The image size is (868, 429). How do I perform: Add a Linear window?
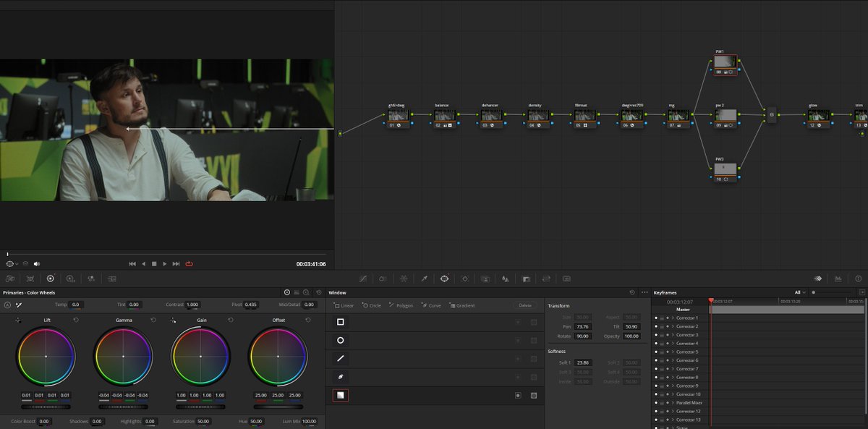pyautogui.click(x=344, y=305)
